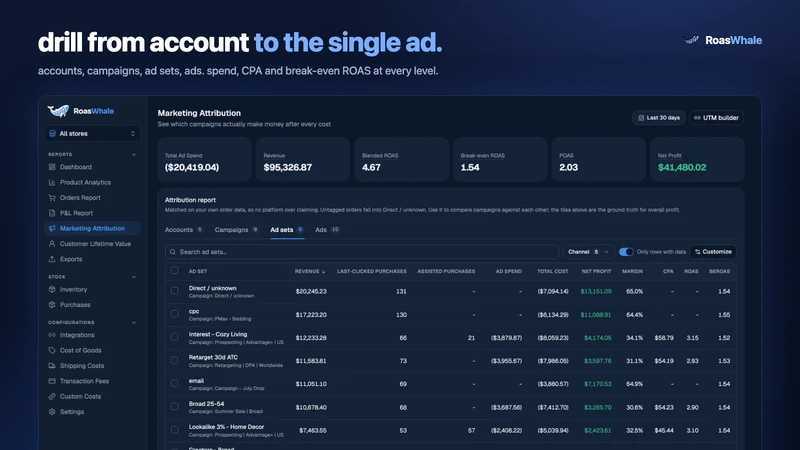Collapse the Reports section chevron
Image resolution: width=800 pixels, height=450 pixels.
click(134, 155)
